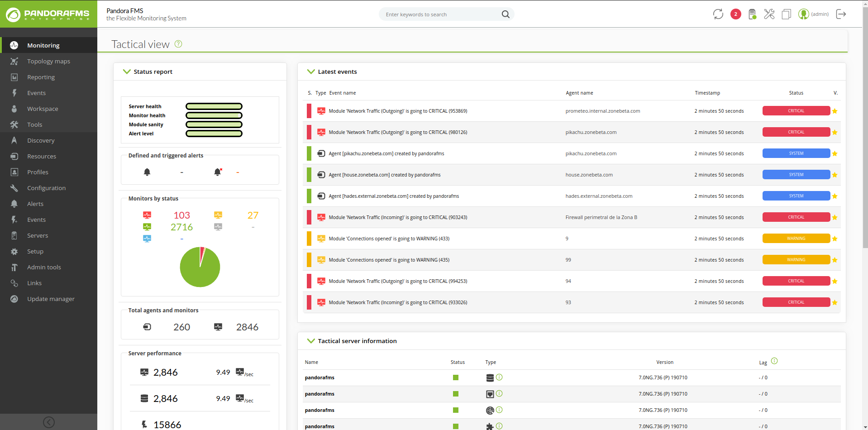Open the Network Traffic (Outgoing) CRITICAL (953869) event

click(398, 111)
